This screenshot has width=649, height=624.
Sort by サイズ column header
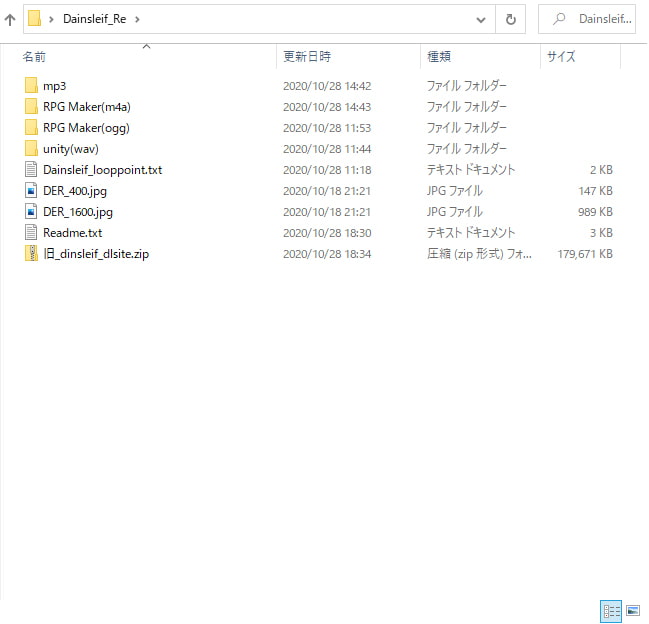coord(560,57)
